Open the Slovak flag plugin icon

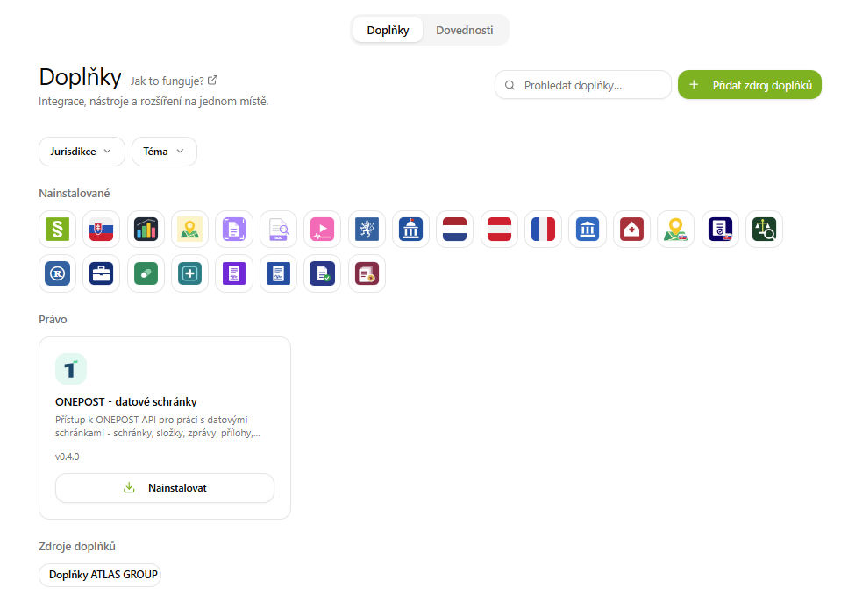click(x=102, y=230)
